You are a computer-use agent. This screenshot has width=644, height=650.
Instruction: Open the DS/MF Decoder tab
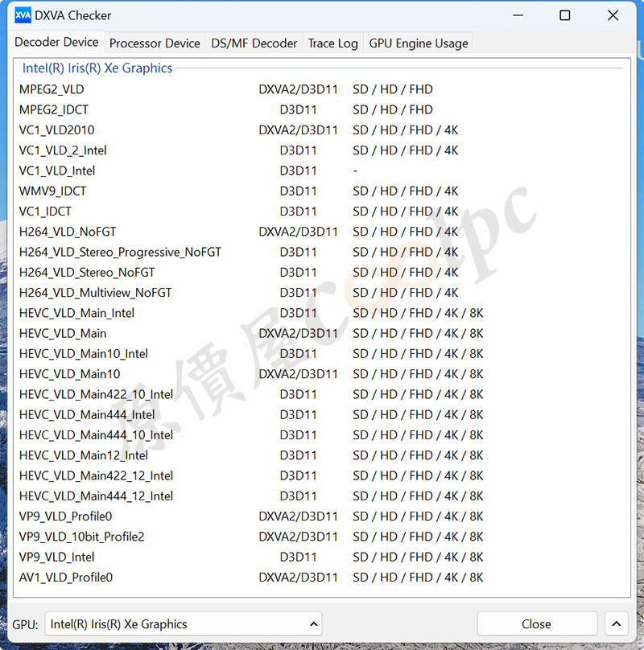pyautogui.click(x=254, y=43)
